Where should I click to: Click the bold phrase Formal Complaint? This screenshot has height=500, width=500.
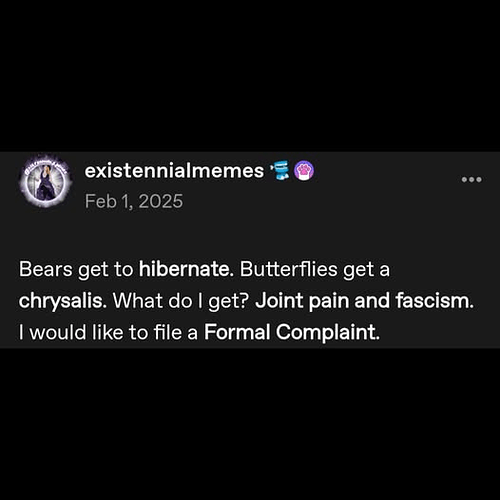(292, 332)
